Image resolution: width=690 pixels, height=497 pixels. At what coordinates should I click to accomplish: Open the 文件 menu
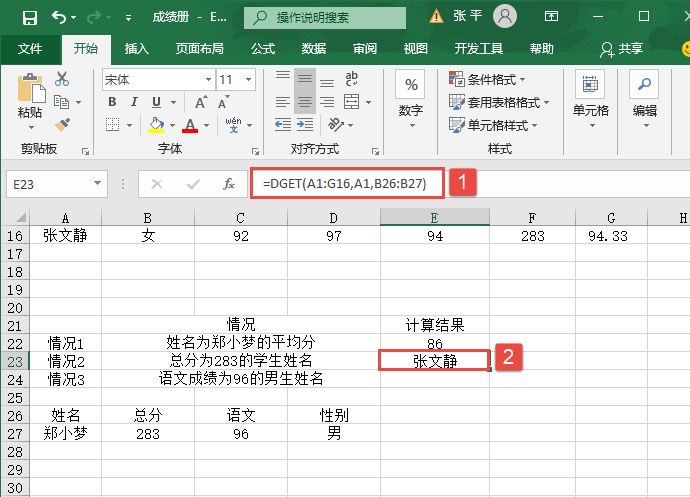pos(30,48)
